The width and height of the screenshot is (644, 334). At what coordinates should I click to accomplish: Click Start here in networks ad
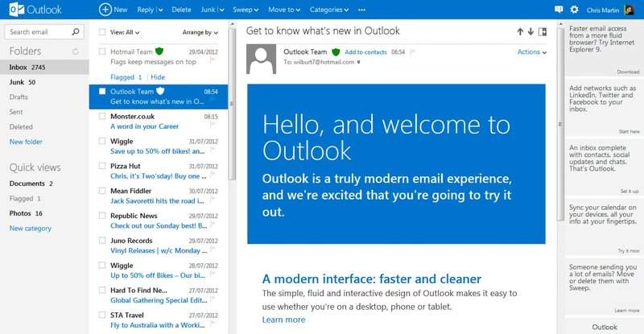630,132
